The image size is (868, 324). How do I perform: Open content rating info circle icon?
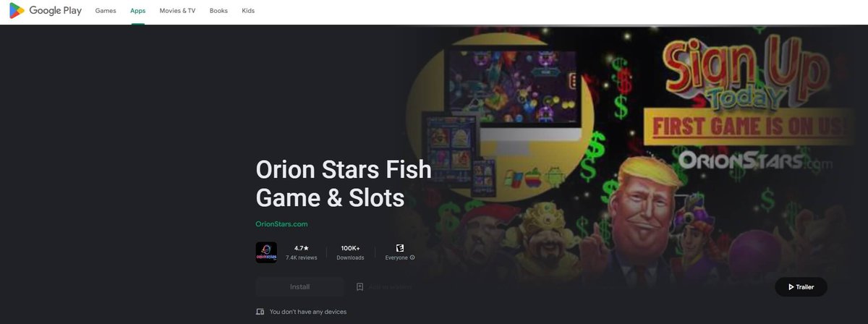point(412,257)
